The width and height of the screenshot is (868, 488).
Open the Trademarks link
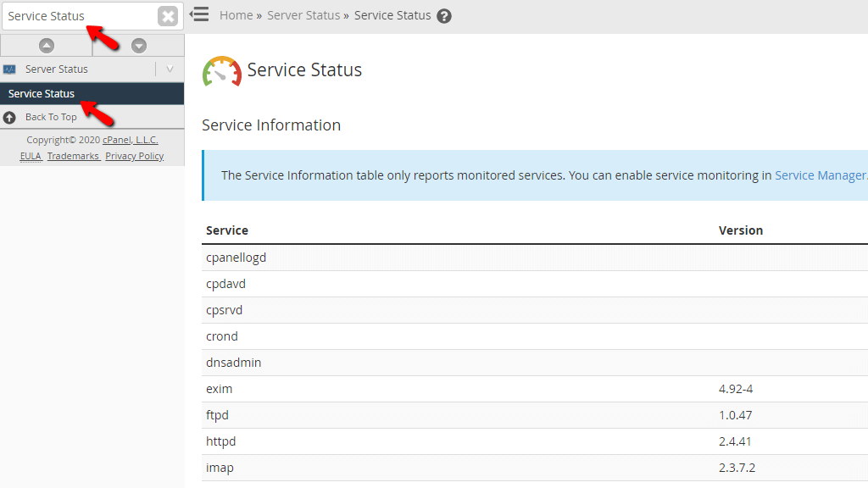coord(72,155)
